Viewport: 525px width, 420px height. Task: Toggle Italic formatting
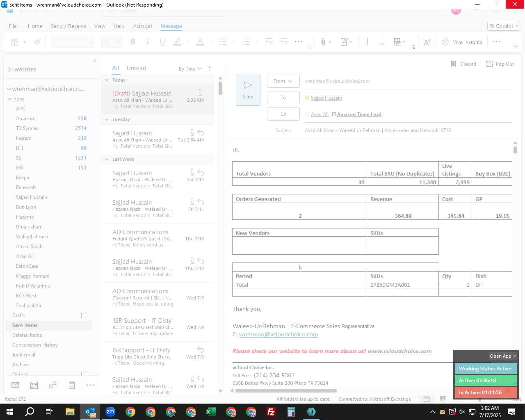[147, 42]
